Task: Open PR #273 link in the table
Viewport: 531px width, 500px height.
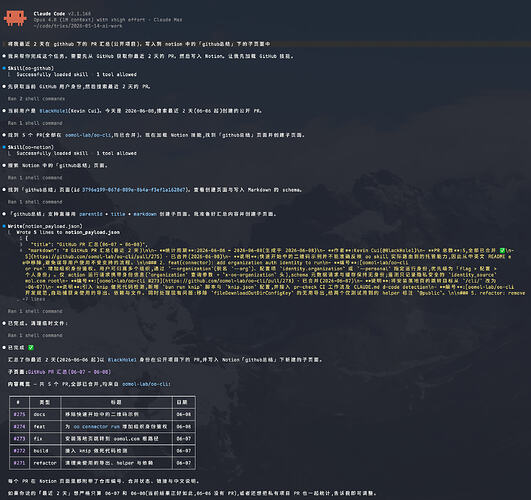Action: tap(19, 439)
